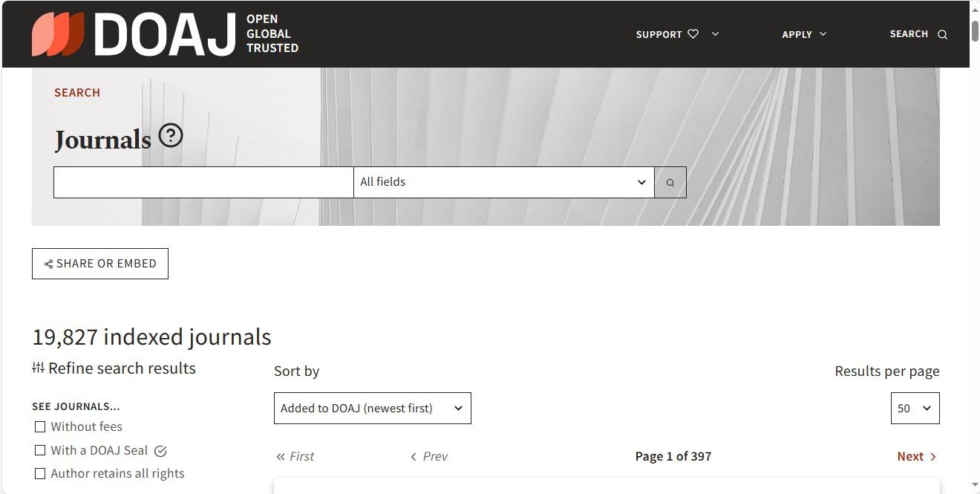
Task: Tick the Without fees checkbox
Action: pos(40,427)
